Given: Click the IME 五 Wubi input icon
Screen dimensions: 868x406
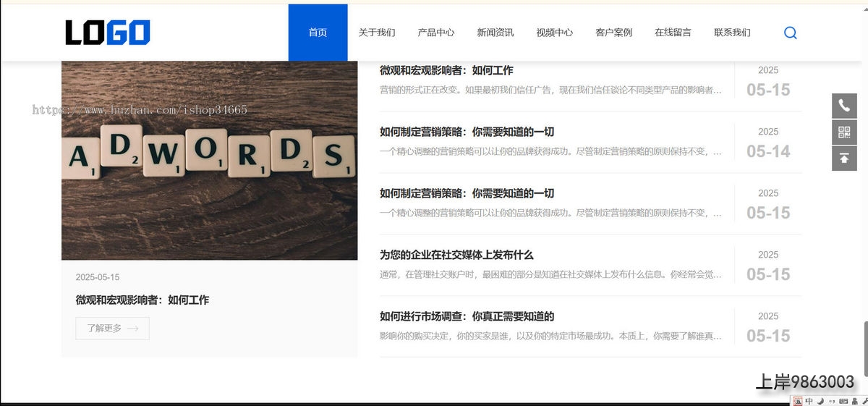Looking at the screenshot, I should (798, 401).
